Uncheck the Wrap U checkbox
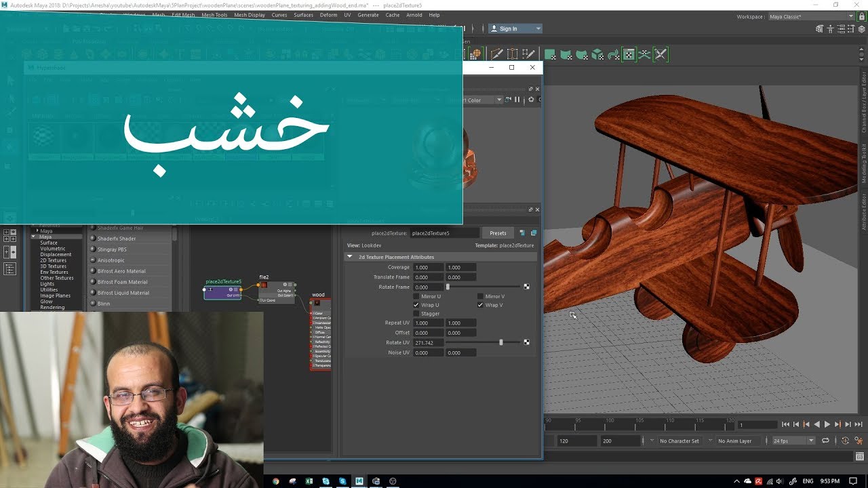This screenshot has width=868, height=488. tap(416, 305)
